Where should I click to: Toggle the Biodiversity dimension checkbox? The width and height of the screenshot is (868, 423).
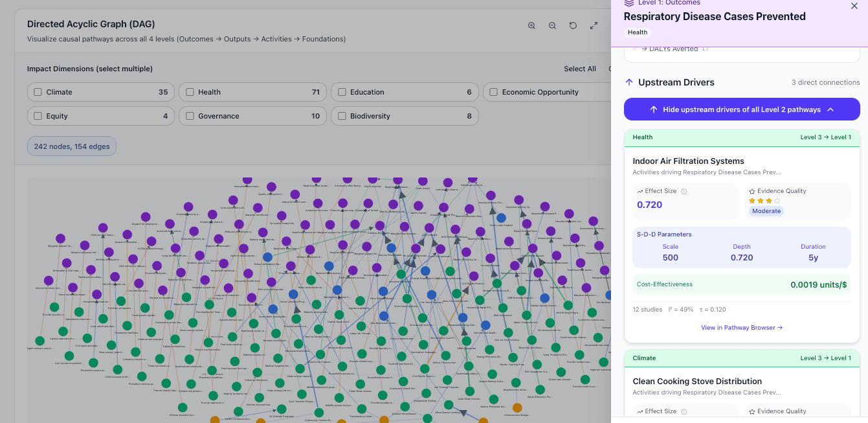[342, 115]
